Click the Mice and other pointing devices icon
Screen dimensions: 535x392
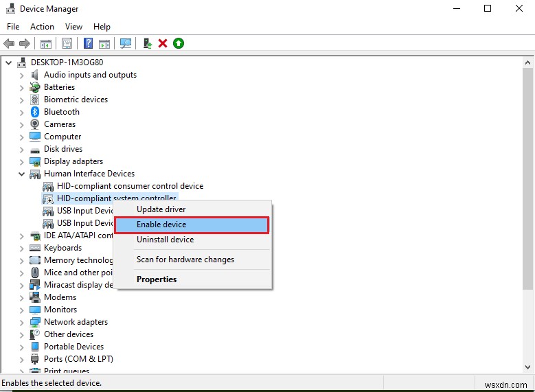click(x=35, y=273)
